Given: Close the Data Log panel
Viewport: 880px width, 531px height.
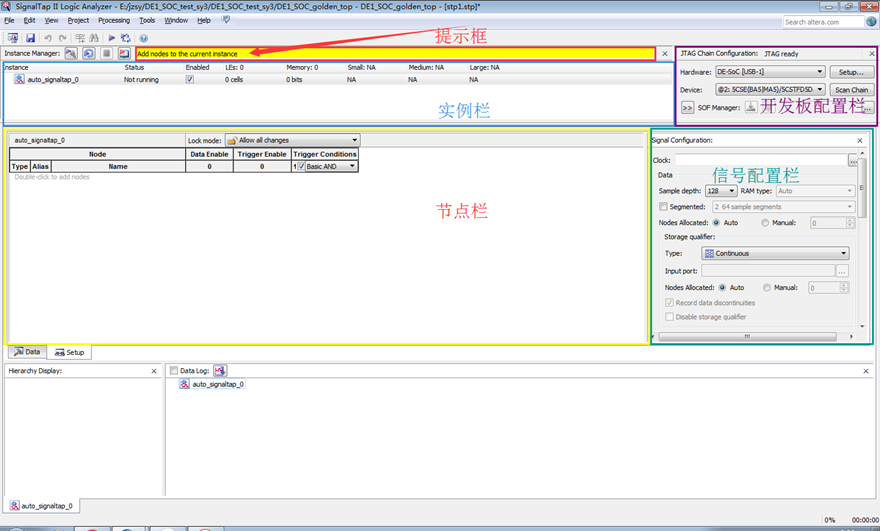Looking at the screenshot, I should pyautogui.click(x=866, y=371).
